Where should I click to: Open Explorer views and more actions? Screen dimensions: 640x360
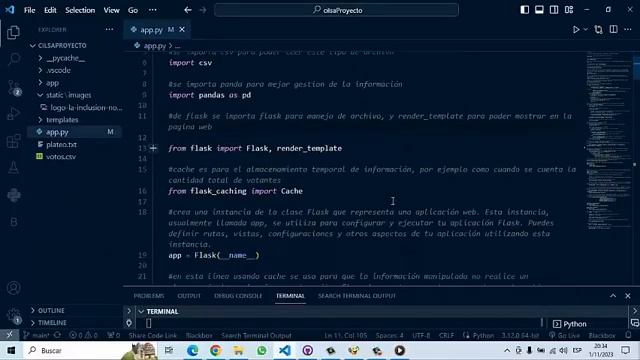[x=109, y=29]
